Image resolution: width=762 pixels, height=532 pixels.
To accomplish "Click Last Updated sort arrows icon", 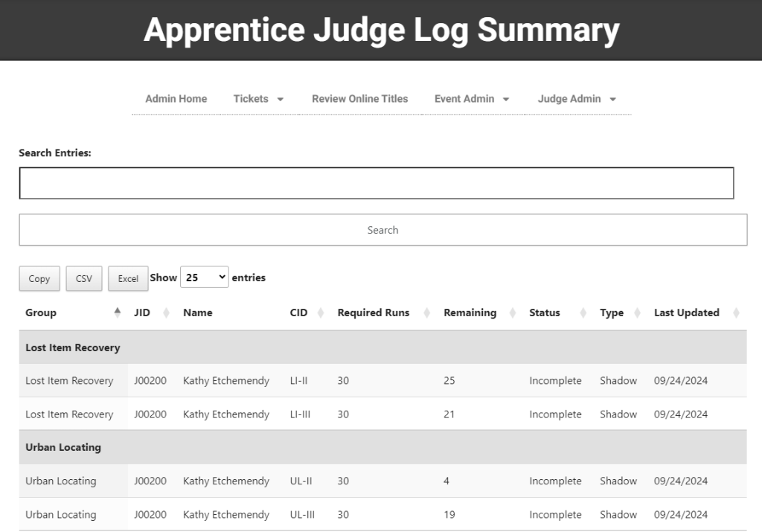I will (736, 313).
